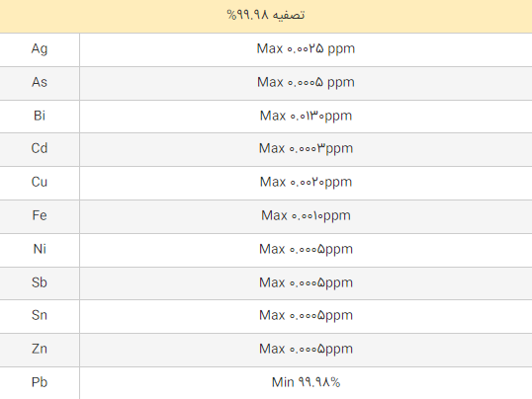Select the Fe element cell
Viewport: 532px width, 399px height.
pos(40,216)
